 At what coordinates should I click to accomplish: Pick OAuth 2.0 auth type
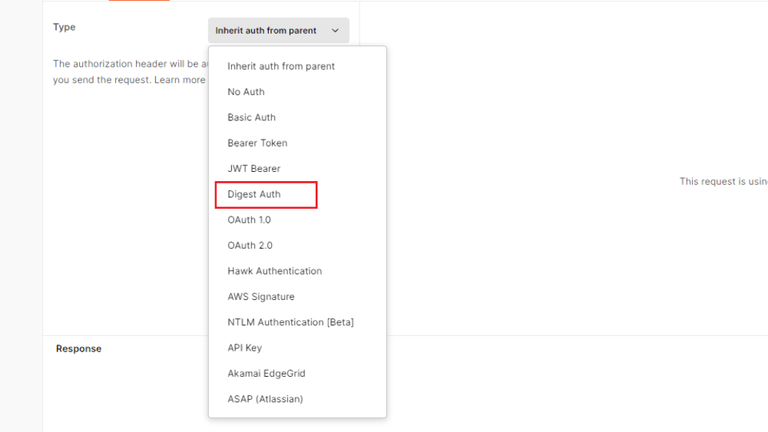tap(250, 245)
